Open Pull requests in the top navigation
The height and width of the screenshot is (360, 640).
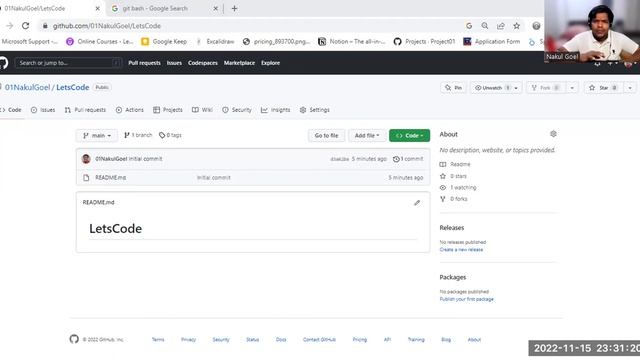[144, 63]
